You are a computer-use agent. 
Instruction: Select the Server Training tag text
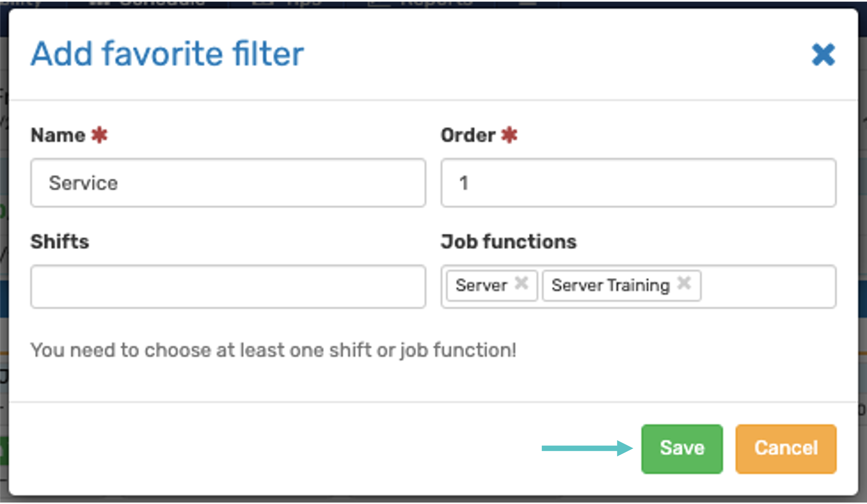click(x=610, y=286)
